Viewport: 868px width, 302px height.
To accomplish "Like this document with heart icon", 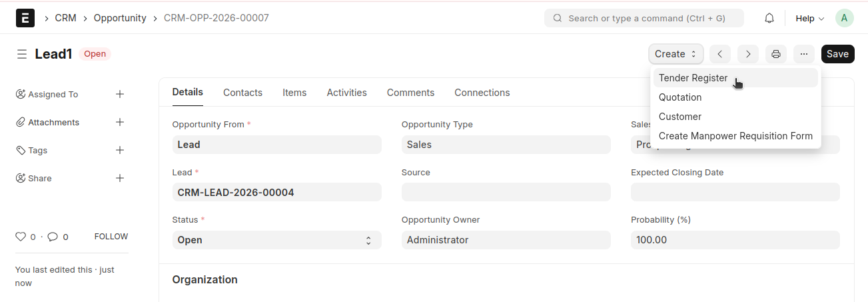I will [x=21, y=237].
